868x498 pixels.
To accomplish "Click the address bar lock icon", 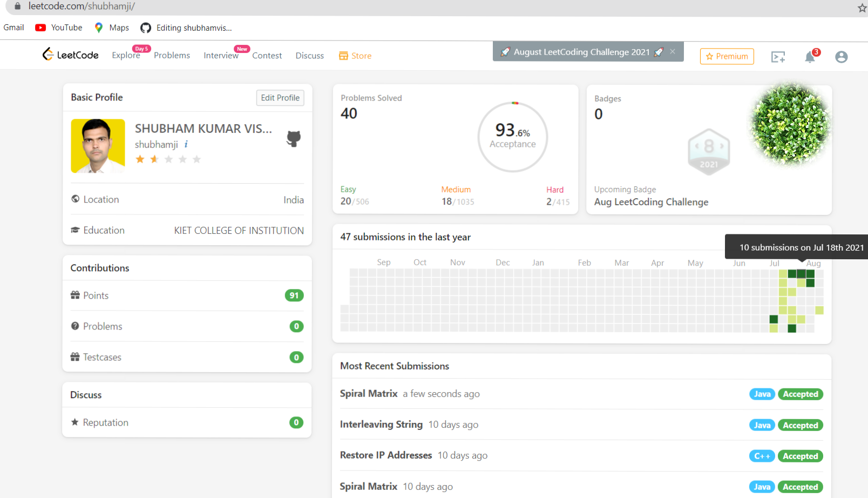I will coord(17,6).
